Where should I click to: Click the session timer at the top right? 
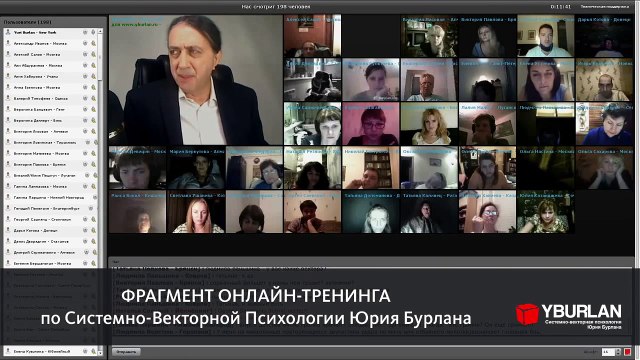click(560, 7)
